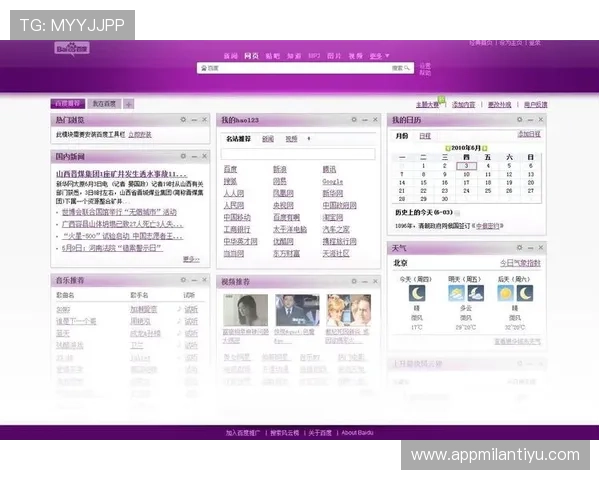The height and width of the screenshot is (480, 600).
Task: Add a new tab with plus icon
Action: point(129,104)
